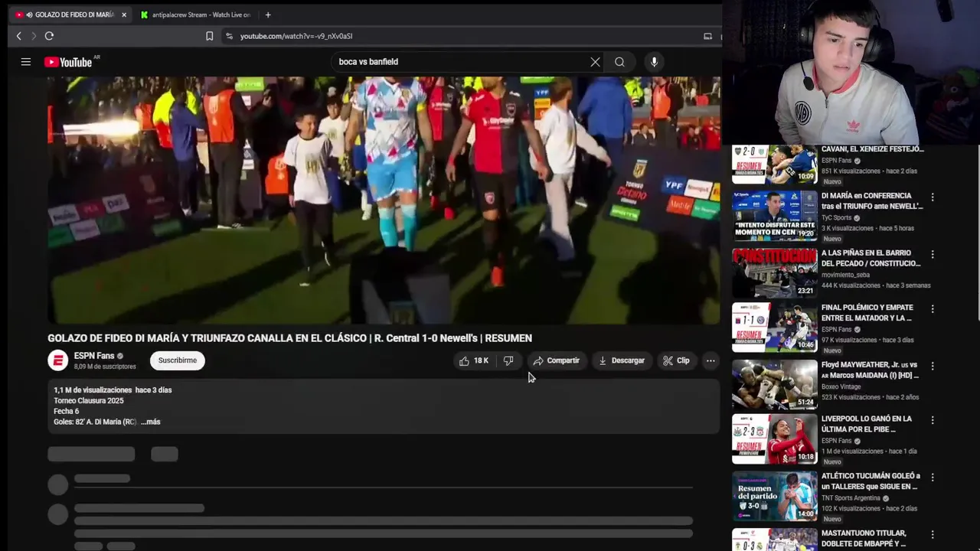This screenshot has height=551, width=980.
Task: Open options menu for MASTANTUONO TITULAR video
Action: coord(932,534)
